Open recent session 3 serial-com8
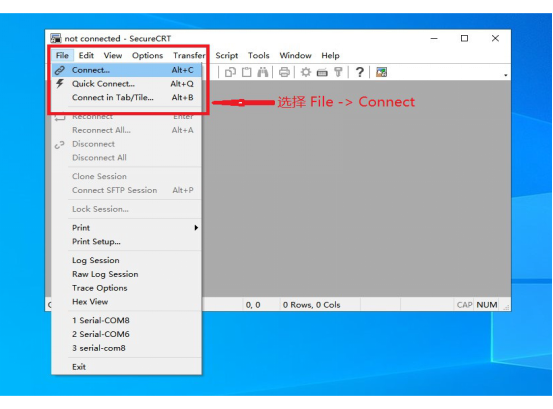553x409 pixels. click(127, 348)
